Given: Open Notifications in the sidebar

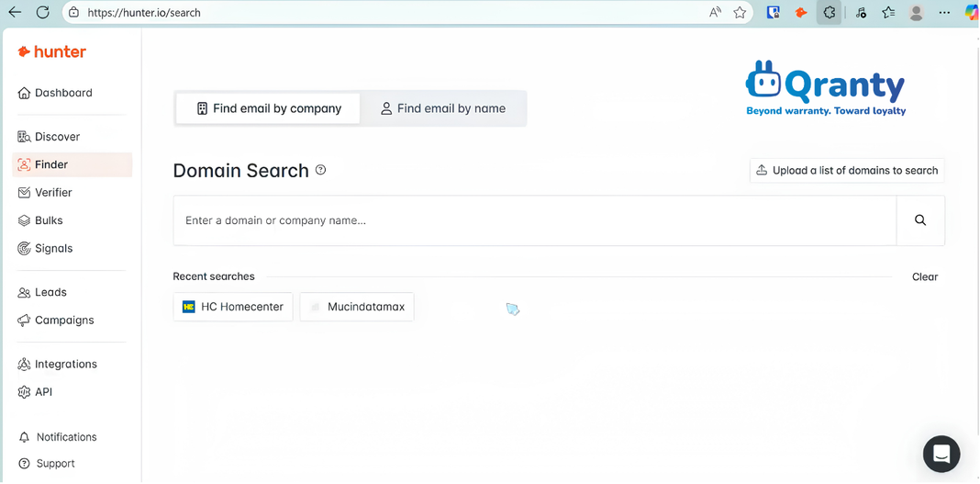Looking at the screenshot, I should tap(58, 437).
